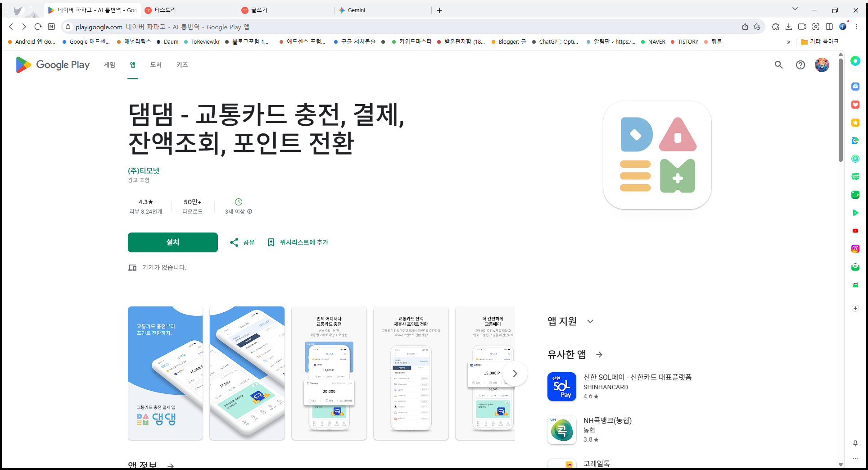Open the Help center question-mark icon

click(800, 65)
